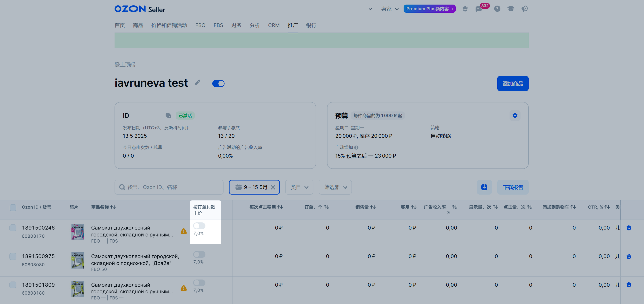Sort by 订单, 个 column
This screenshot has width=644, height=304.
326,207
